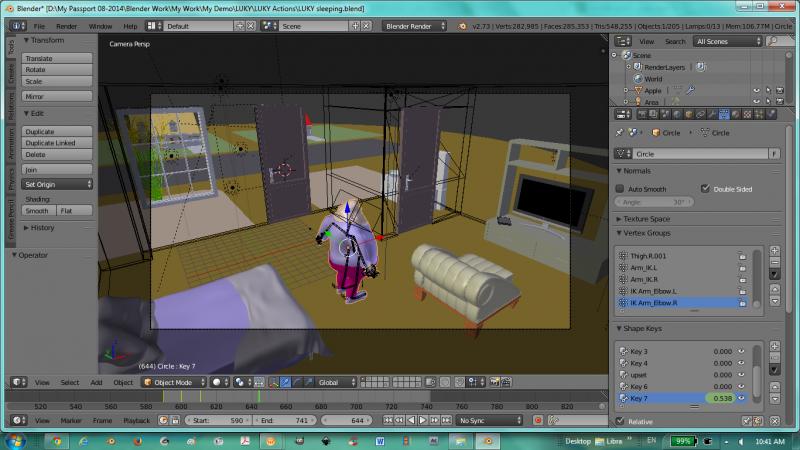Open the Help menu

click(x=130, y=26)
